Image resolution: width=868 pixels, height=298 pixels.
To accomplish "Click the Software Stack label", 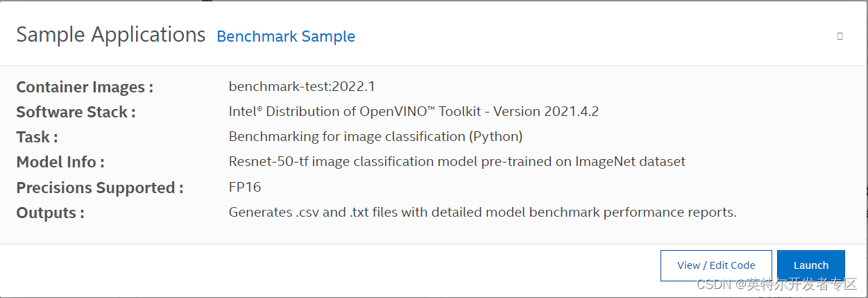I will (76, 112).
